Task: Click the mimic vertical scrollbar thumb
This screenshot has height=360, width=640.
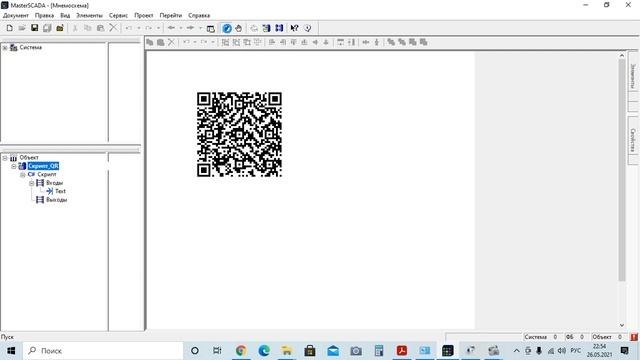Action: click(x=622, y=171)
